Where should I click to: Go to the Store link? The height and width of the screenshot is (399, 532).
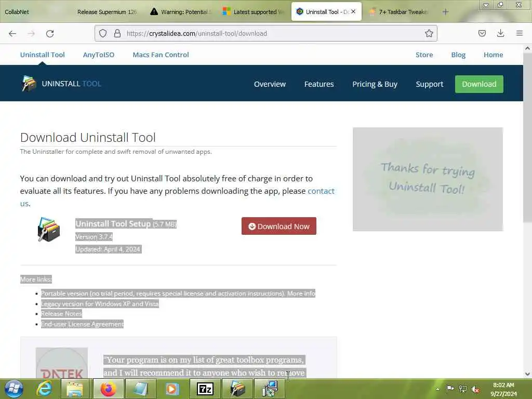[424, 55]
